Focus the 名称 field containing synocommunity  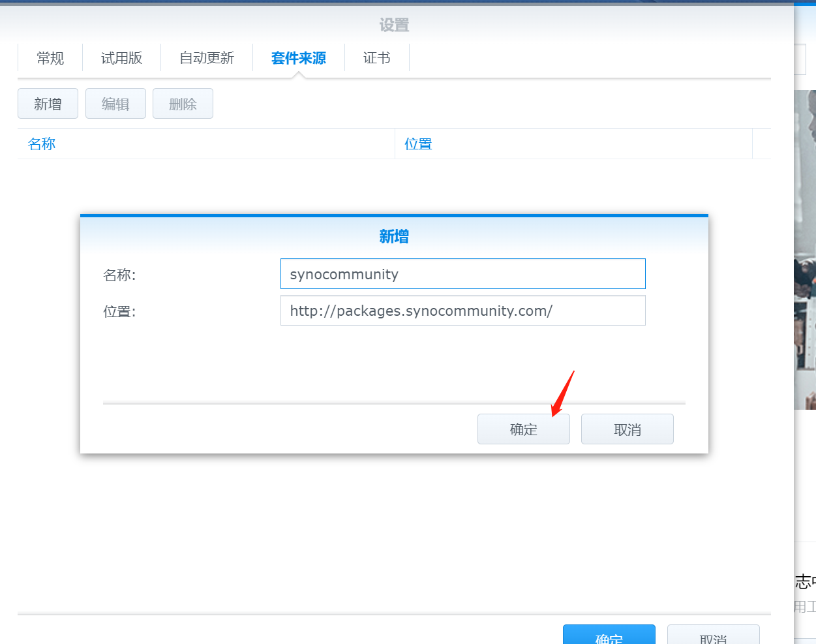[463, 274]
